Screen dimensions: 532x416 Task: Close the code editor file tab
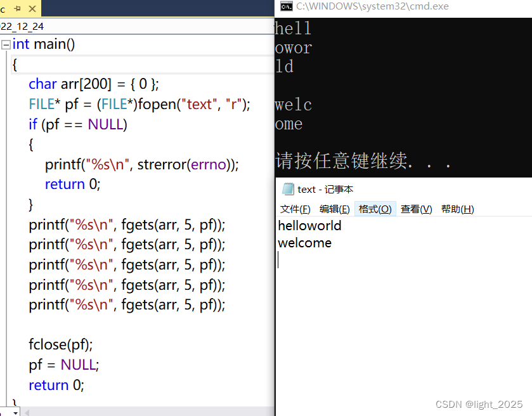[x=32, y=9]
